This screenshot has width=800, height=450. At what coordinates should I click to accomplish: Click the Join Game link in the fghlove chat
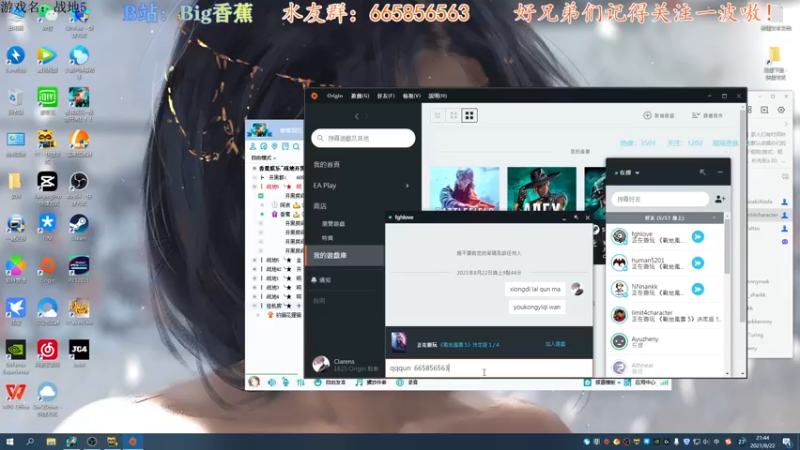pos(555,344)
